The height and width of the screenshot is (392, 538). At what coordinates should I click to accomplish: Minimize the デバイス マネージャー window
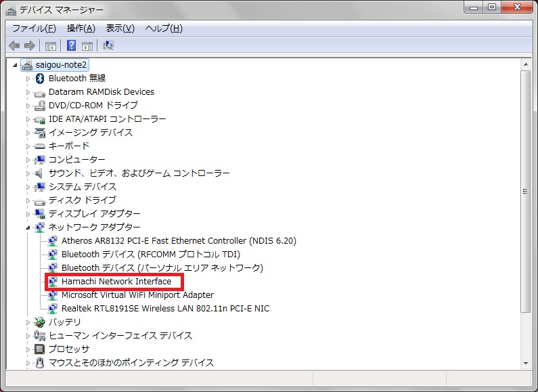[474, 7]
